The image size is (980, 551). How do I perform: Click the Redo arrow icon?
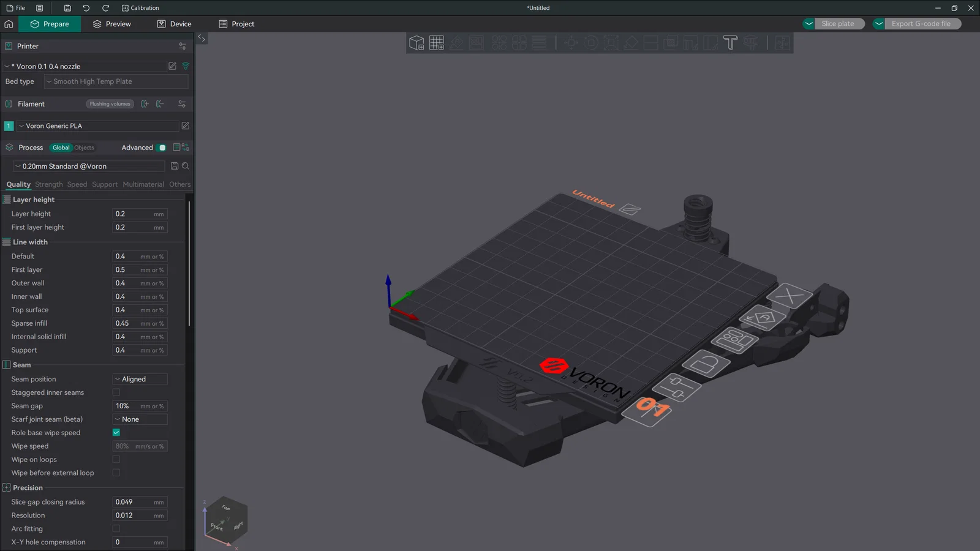click(105, 8)
